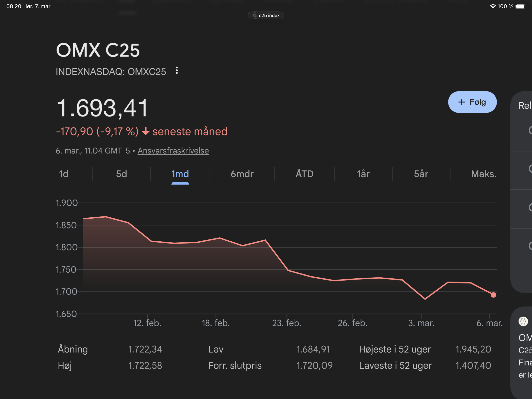Click the 18. feb. date label
The width and height of the screenshot is (532, 399).
click(x=216, y=323)
